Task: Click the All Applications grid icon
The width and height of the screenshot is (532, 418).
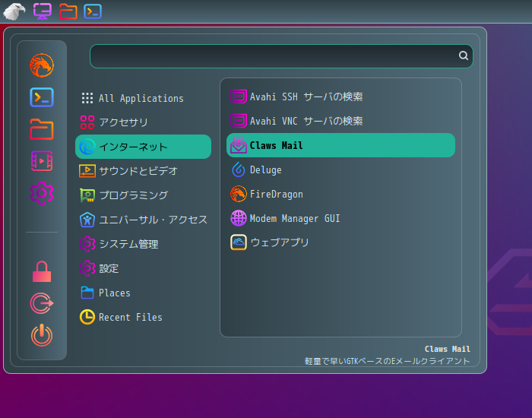Action: [x=87, y=98]
